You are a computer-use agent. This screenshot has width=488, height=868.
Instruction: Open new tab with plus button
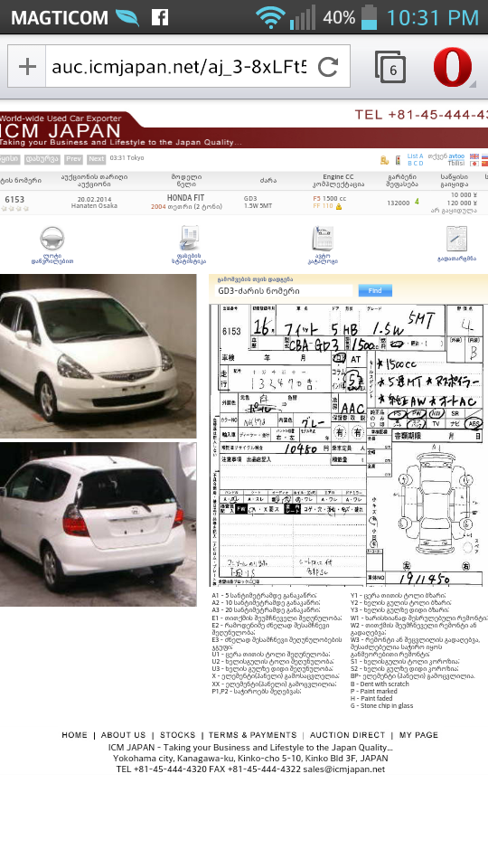point(26,66)
